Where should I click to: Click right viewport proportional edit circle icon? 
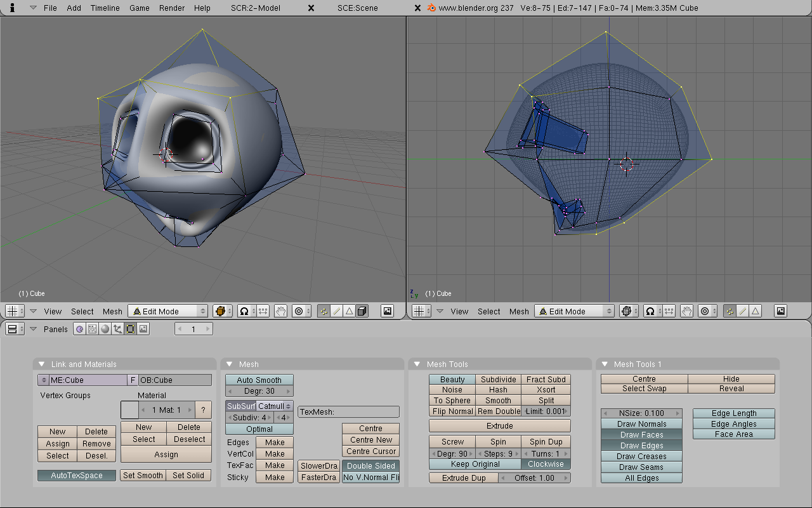[x=707, y=311]
